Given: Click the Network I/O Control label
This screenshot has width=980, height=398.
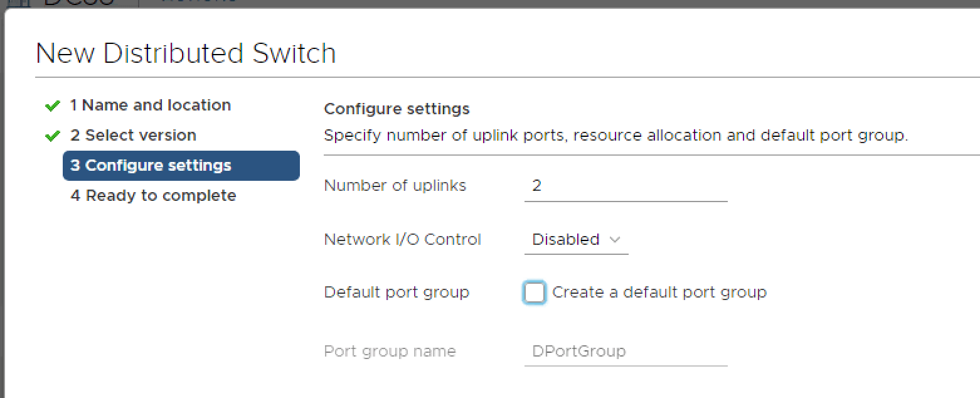Looking at the screenshot, I should (x=402, y=240).
